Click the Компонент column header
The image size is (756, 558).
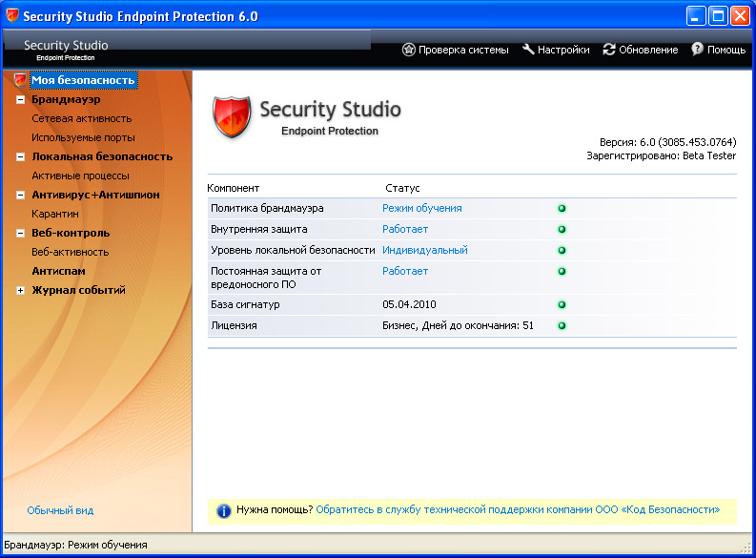[x=234, y=188]
